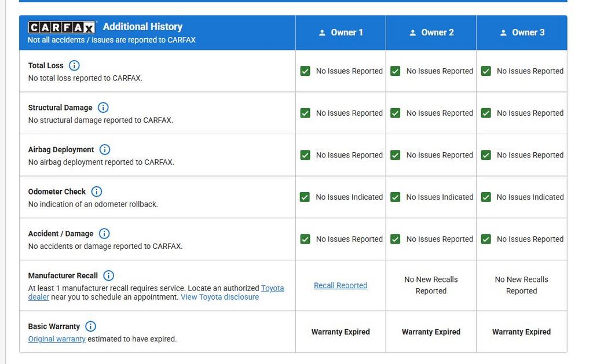Select the Owner 1 column header
Image resolution: width=593 pixels, height=364 pixels.
click(x=341, y=32)
